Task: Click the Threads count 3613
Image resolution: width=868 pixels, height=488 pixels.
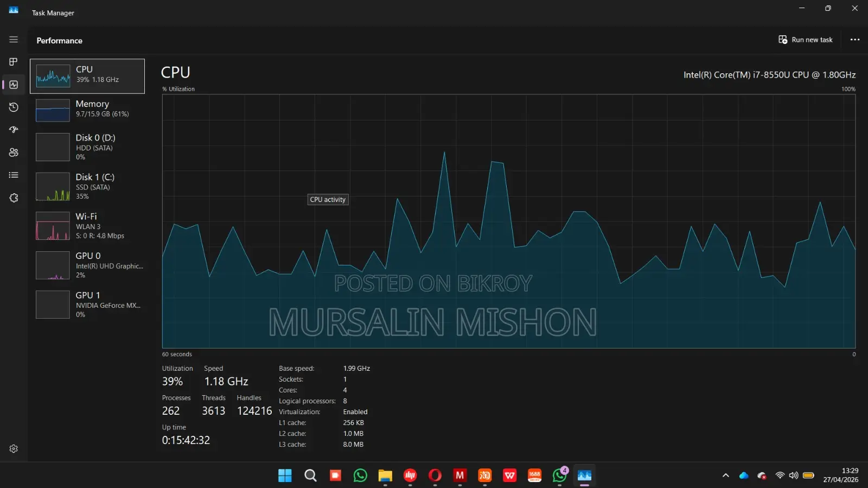Action: pos(214,411)
